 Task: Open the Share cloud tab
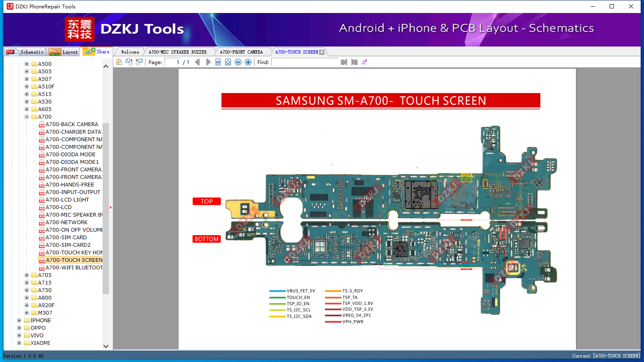(x=96, y=52)
